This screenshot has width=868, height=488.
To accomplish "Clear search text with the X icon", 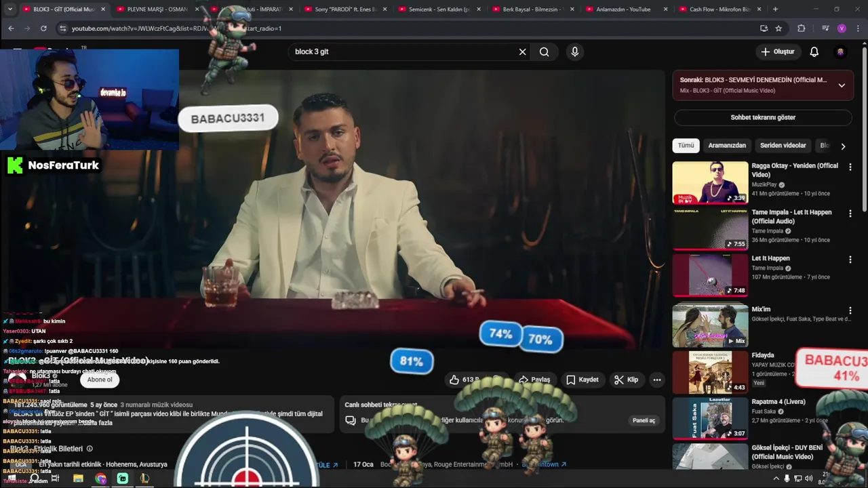I will 522,52.
